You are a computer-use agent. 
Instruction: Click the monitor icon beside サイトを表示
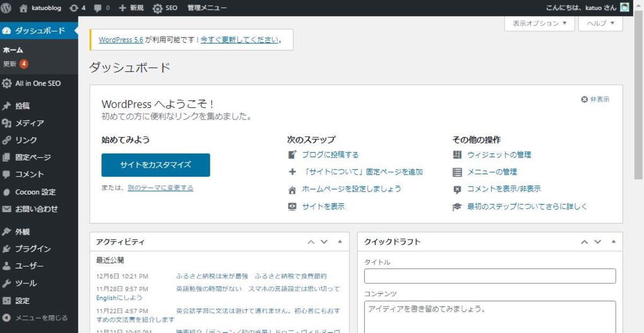pyautogui.click(x=292, y=206)
